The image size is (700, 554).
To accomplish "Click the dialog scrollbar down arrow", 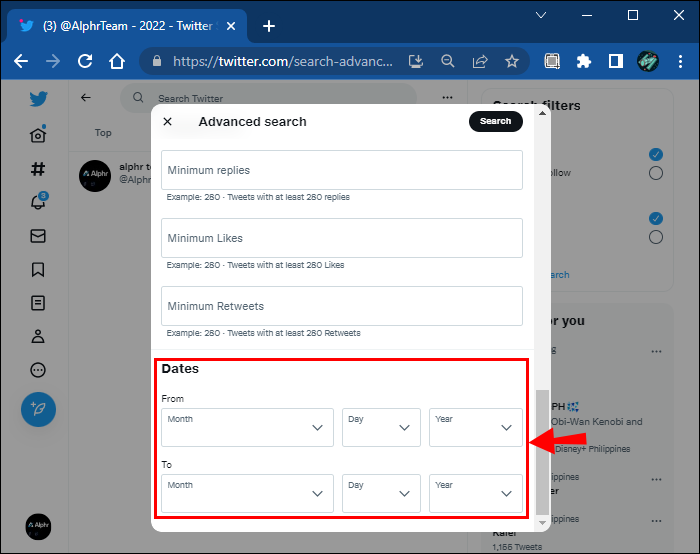I will [x=542, y=523].
